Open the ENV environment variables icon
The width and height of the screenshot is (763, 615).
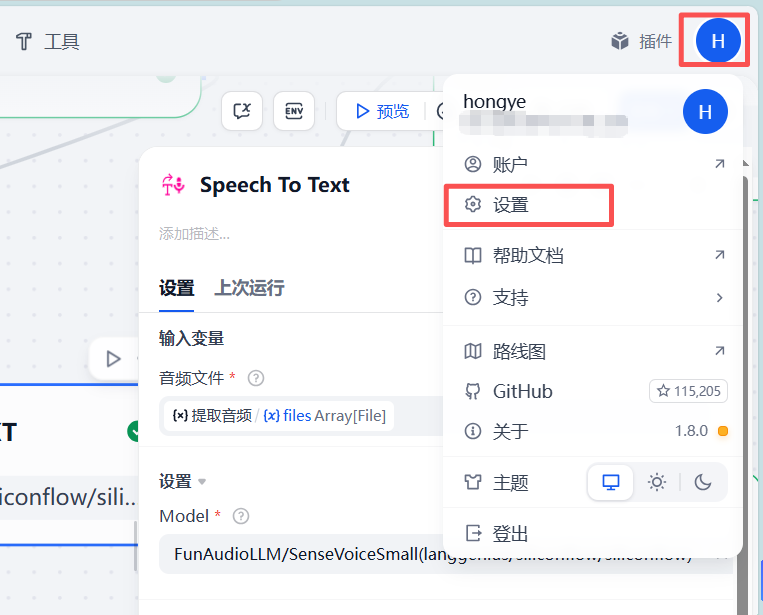pos(294,111)
